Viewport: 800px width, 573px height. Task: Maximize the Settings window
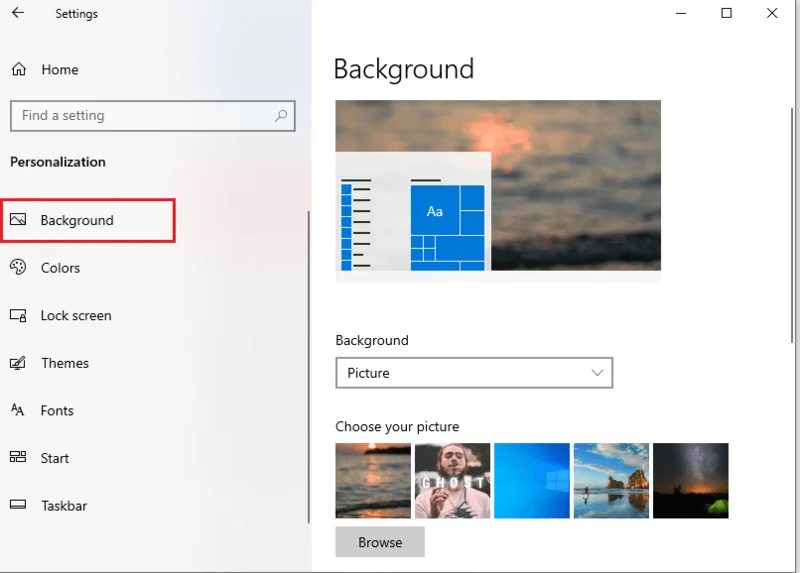(727, 13)
